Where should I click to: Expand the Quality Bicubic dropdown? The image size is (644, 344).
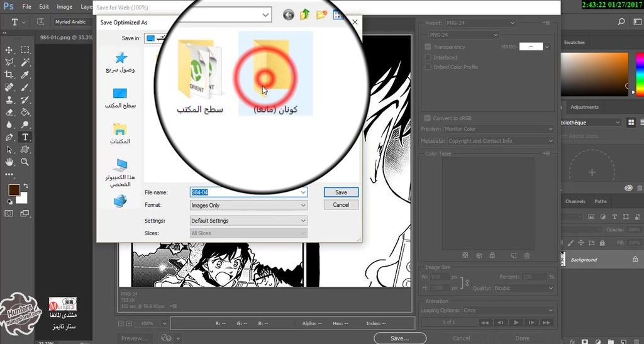[524, 289]
